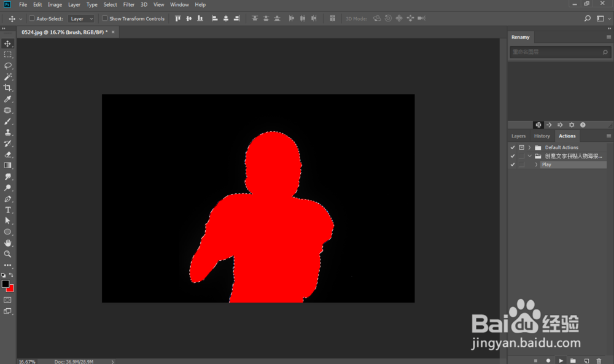Toggle Quick Mask mode
Image resolution: width=614 pixels, height=364 pixels.
click(7, 300)
